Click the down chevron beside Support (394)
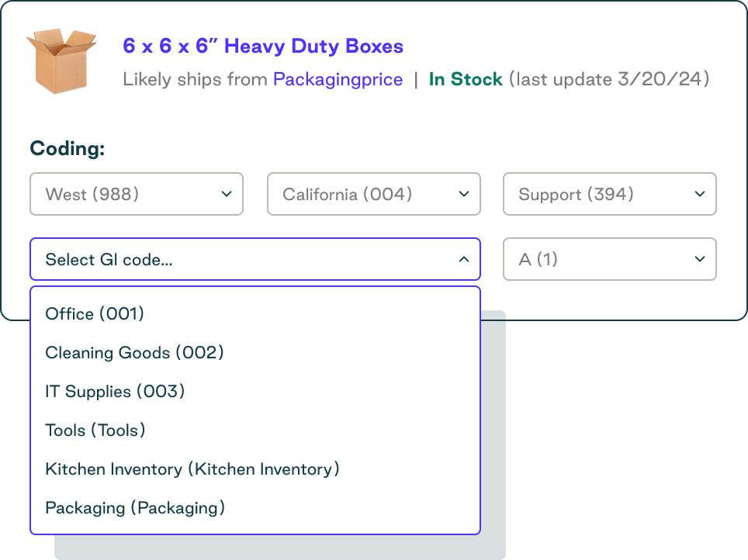748x560 pixels. click(x=699, y=194)
